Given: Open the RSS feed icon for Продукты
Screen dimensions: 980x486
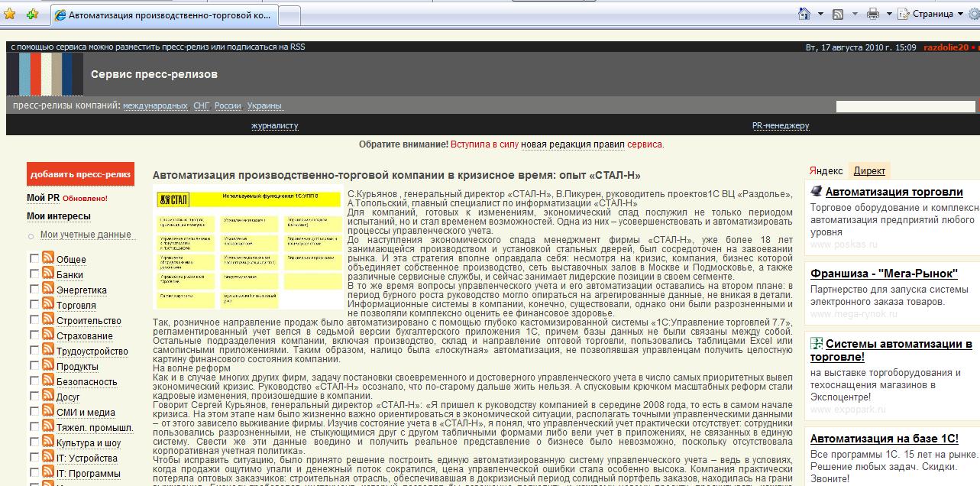Looking at the screenshot, I should pyautogui.click(x=48, y=365).
